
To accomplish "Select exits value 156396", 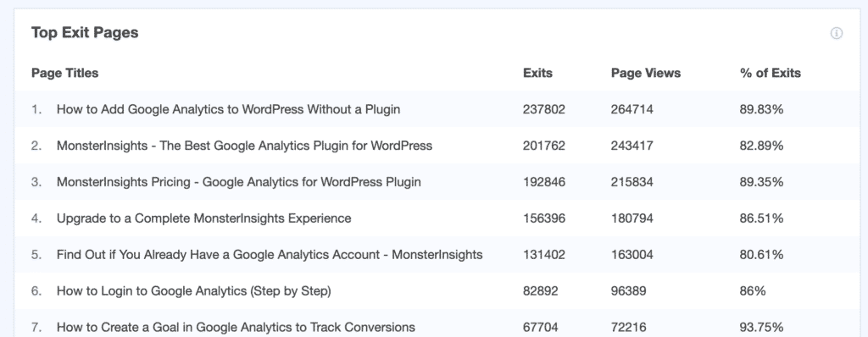I will point(544,218).
